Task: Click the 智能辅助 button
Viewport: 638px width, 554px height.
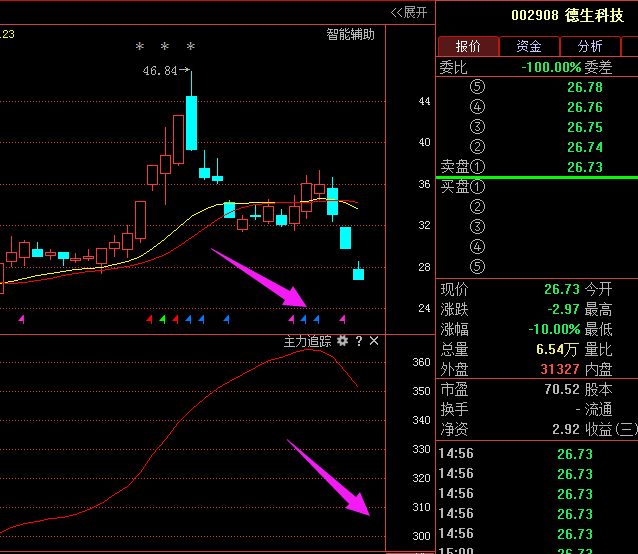Action: click(350, 34)
